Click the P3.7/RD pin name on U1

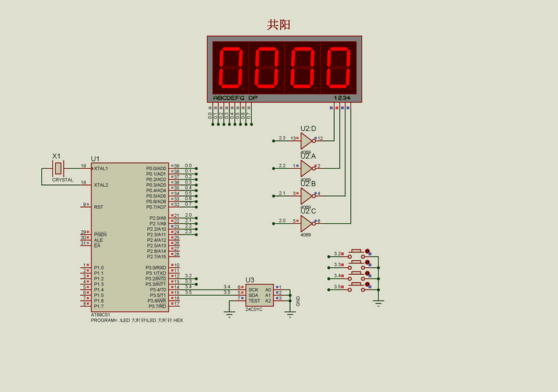tap(158, 306)
